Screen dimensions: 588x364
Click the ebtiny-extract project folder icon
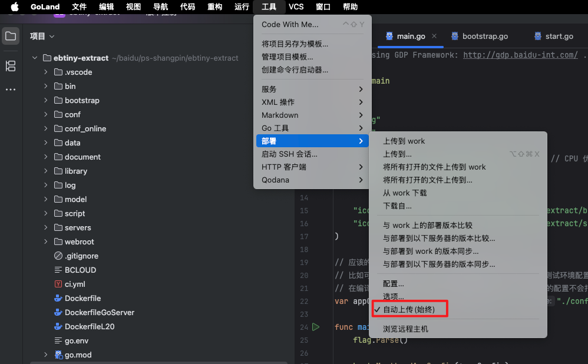[47, 58]
